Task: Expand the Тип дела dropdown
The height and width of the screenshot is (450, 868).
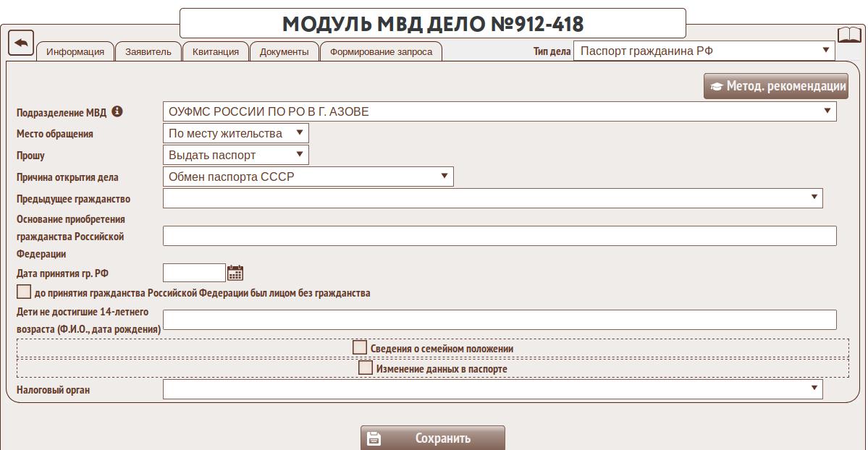Action: click(x=704, y=51)
